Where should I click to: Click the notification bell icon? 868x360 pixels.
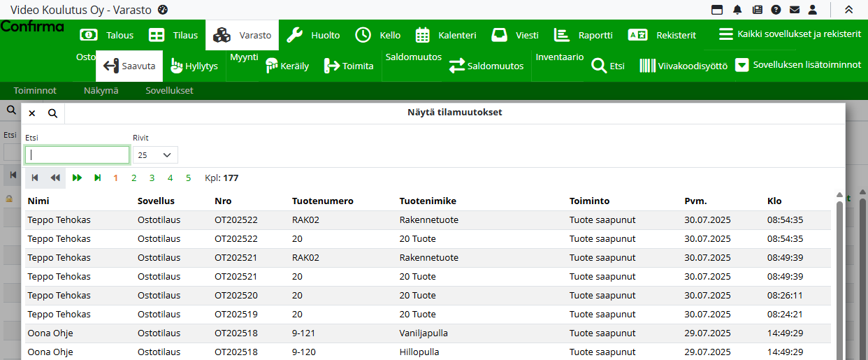click(x=737, y=10)
